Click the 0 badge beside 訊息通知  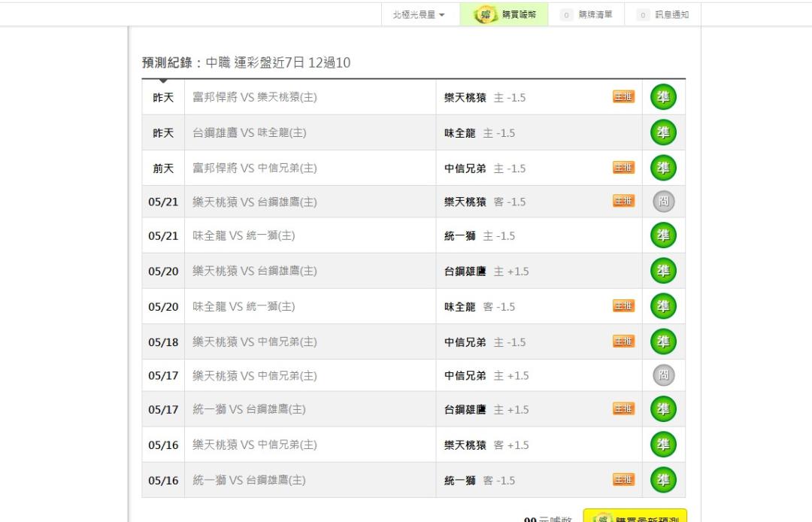click(x=643, y=15)
